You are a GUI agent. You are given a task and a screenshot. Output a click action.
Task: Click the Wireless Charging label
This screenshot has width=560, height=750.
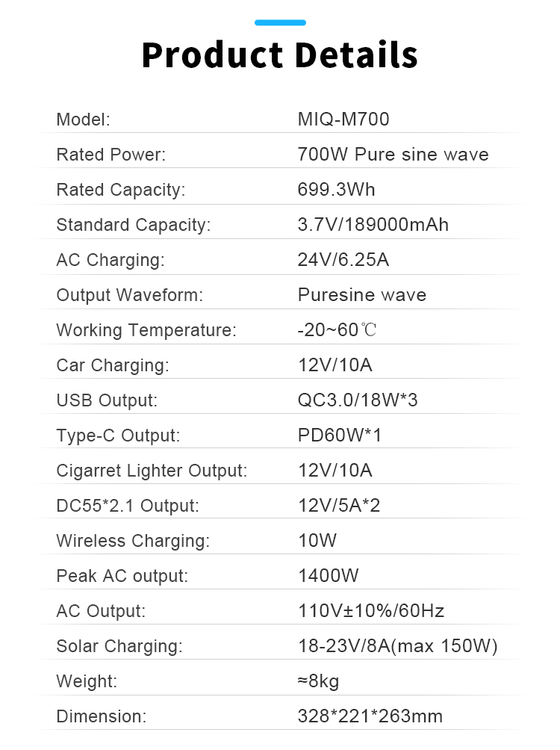click(x=133, y=541)
